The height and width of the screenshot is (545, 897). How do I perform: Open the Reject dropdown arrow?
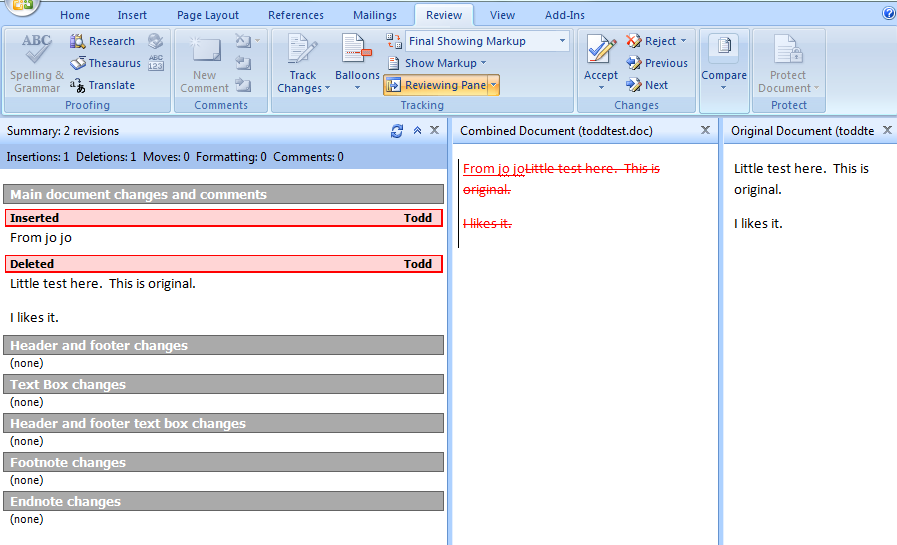coord(684,41)
